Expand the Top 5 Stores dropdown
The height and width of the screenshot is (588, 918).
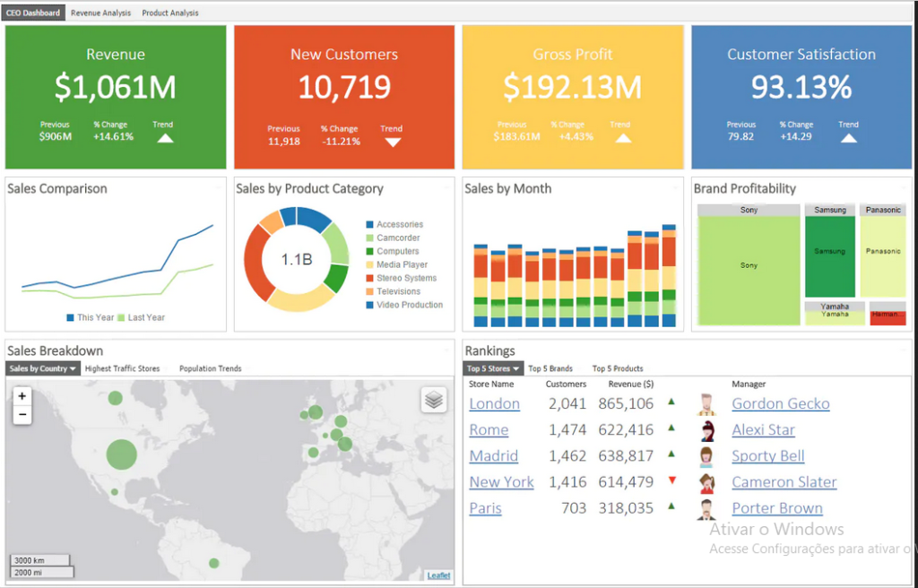point(492,368)
